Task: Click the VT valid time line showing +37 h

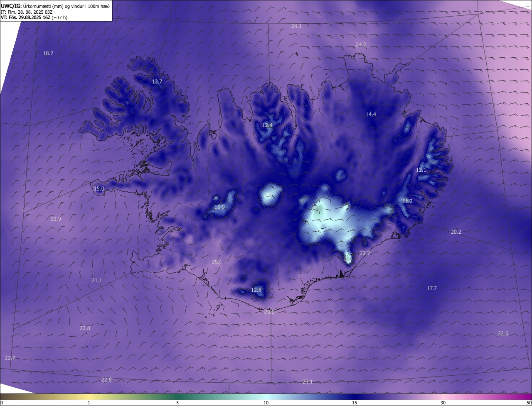Action: [34, 18]
